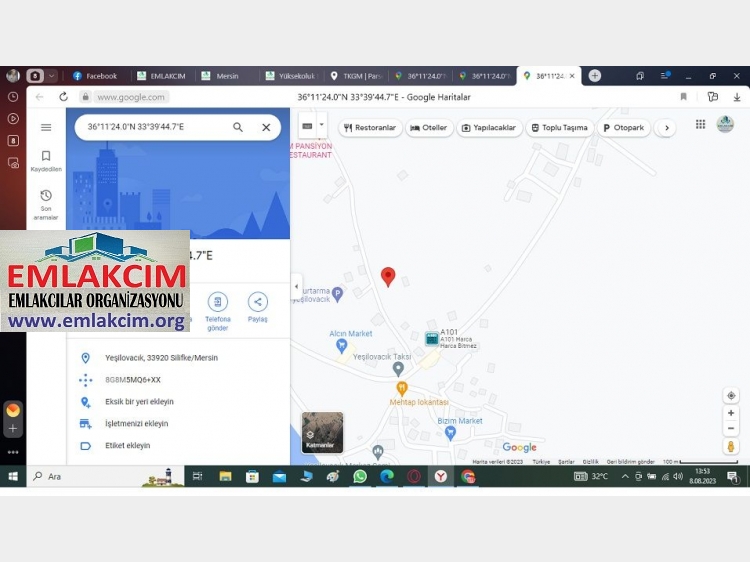
Task: Click the address Yeşilovacık, 33920 Silifke/Mersin
Action: point(161,358)
